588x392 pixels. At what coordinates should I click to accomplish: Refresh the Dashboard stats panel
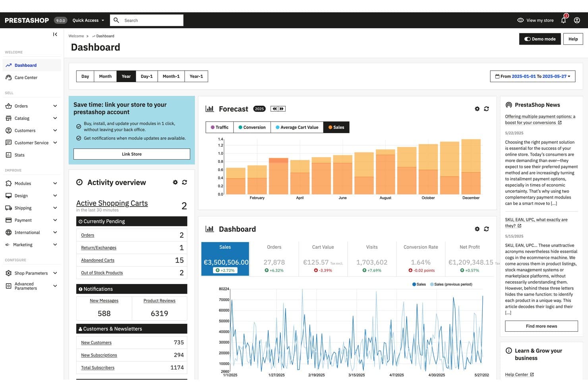486,229
